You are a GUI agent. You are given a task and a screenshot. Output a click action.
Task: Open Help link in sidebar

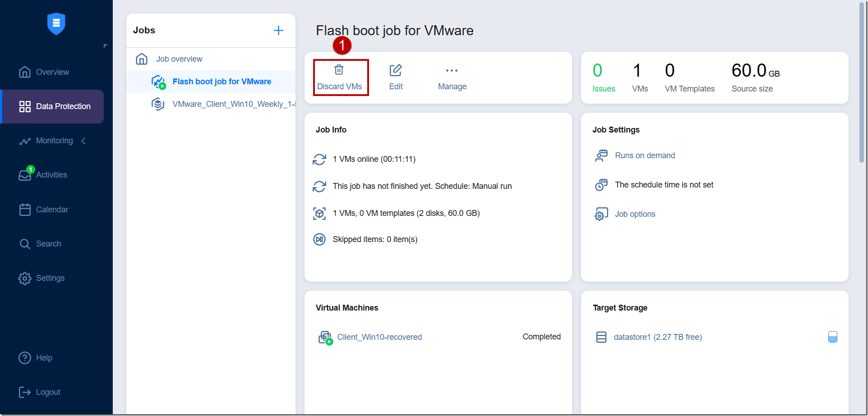pyautogui.click(x=44, y=358)
